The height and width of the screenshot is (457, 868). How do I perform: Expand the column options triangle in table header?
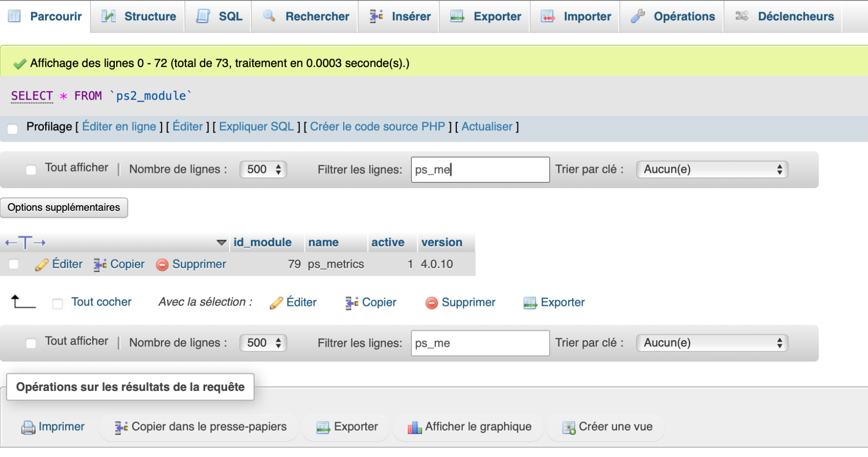(222, 243)
